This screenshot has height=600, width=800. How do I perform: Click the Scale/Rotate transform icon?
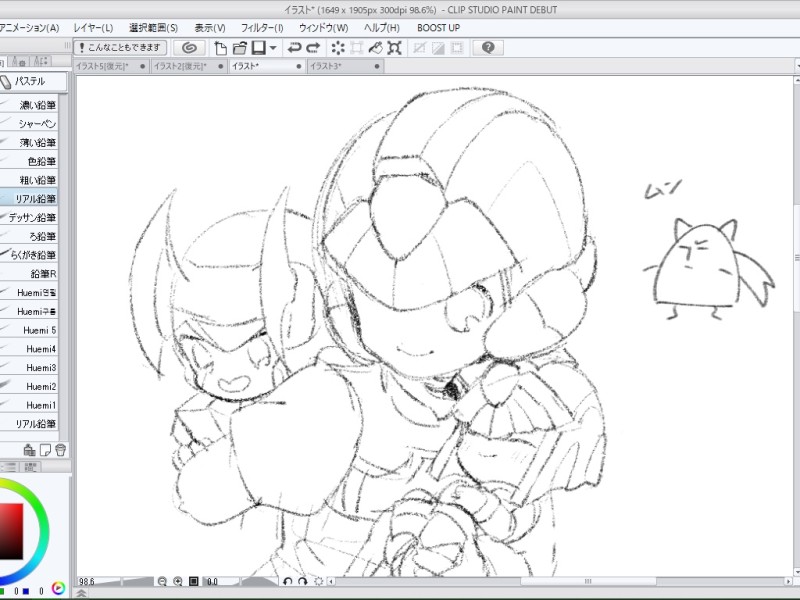pos(394,48)
